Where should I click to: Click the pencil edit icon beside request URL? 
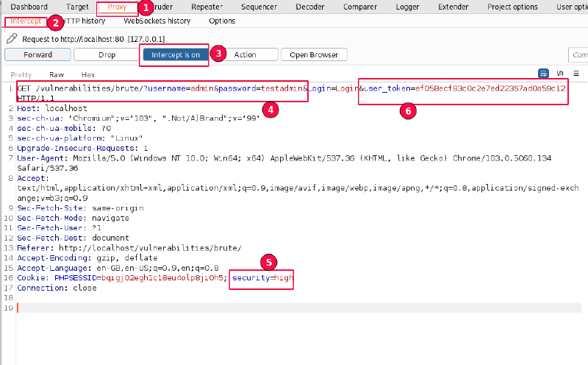point(12,38)
